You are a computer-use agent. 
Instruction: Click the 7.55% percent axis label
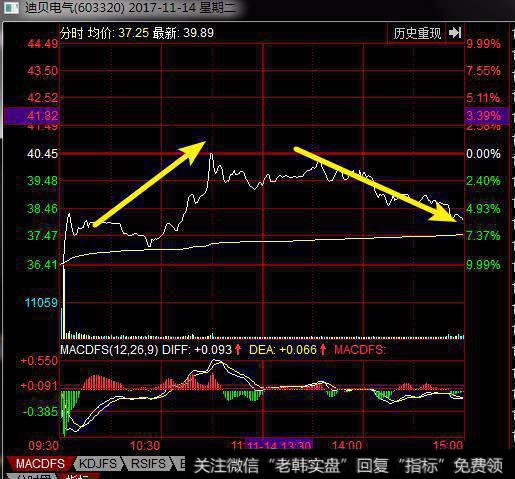[x=483, y=71]
